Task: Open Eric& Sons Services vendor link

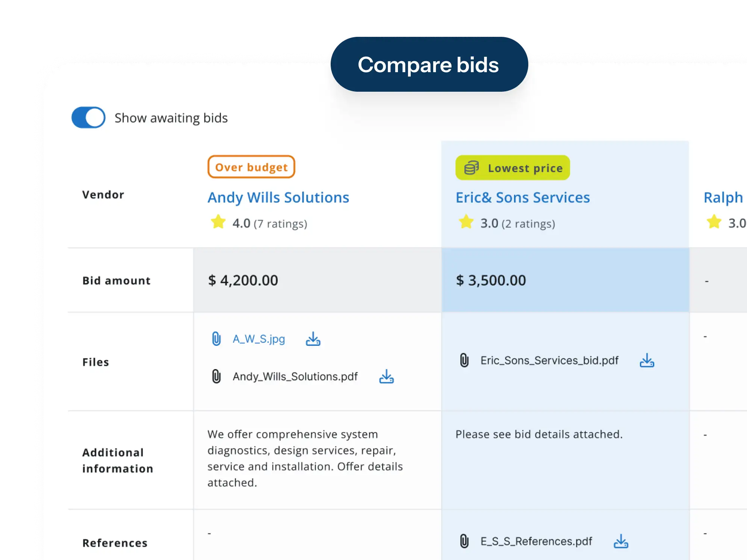Action: point(523,198)
